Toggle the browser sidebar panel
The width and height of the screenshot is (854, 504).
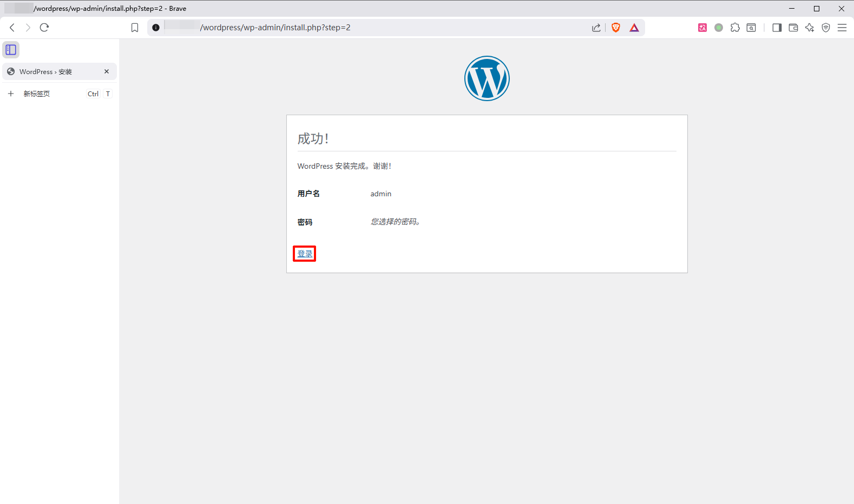777,28
